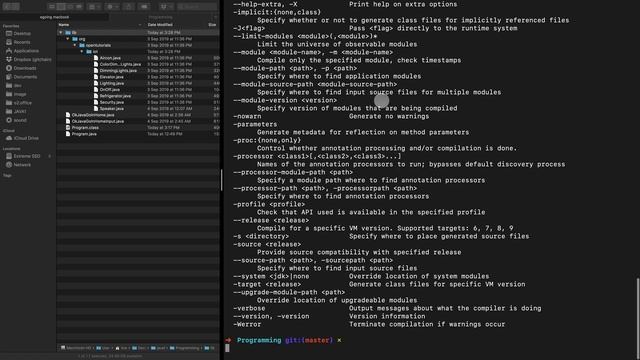Open the Dropbox folder in the sidebar
The image size is (640, 360).
pos(29,60)
